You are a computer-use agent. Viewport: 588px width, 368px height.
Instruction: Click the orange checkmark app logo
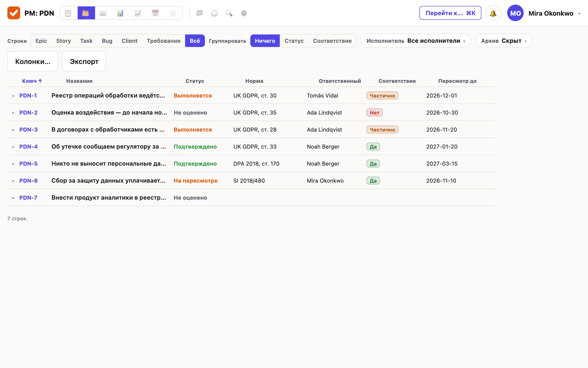[14, 13]
